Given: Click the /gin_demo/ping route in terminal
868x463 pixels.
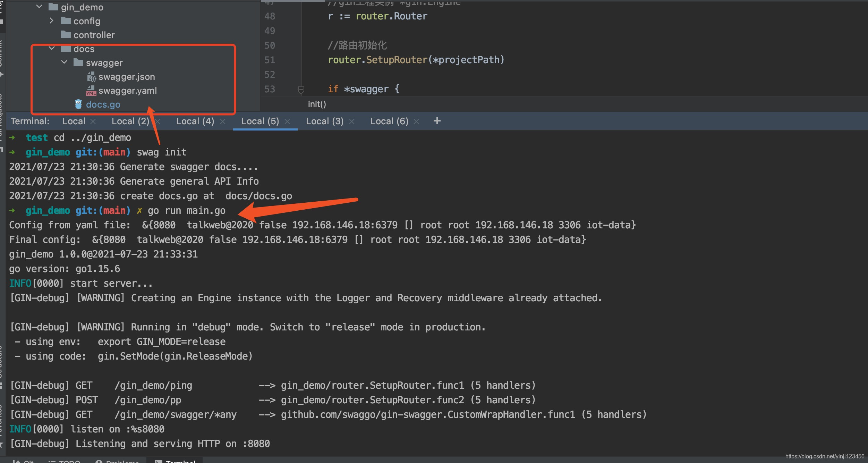Looking at the screenshot, I should 153,386.
